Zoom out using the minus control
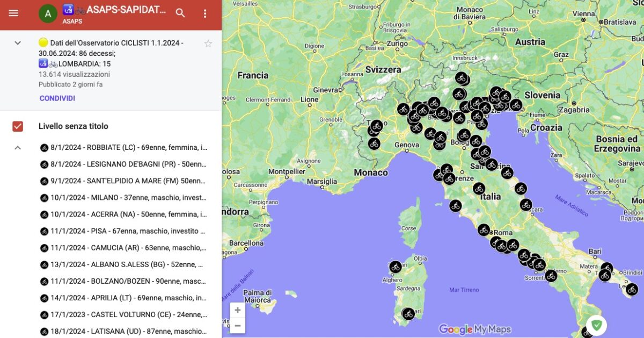Screen dimensions: 644x338 238,326
